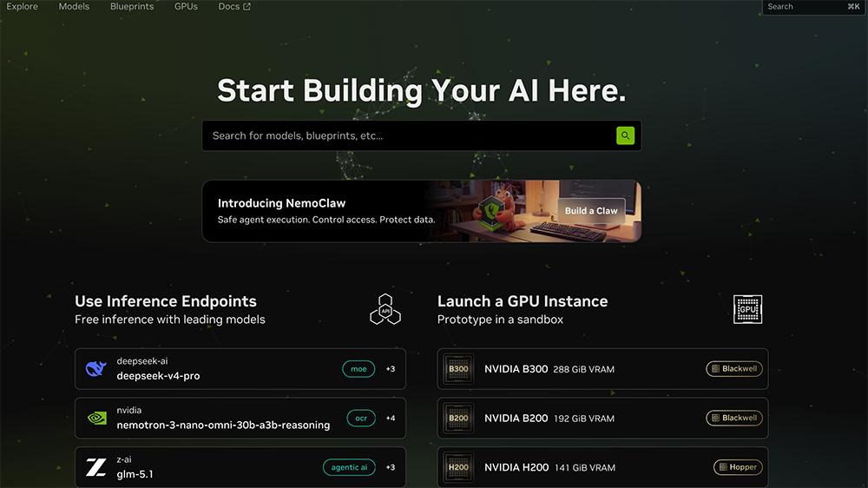The width and height of the screenshot is (868, 488).
Task: Focus the top-right Search box
Action: [x=812, y=7]
